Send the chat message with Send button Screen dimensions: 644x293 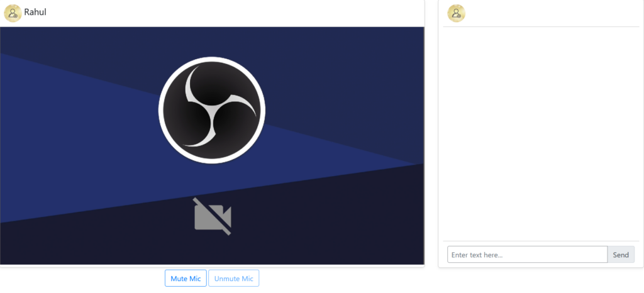coord(621,255)
